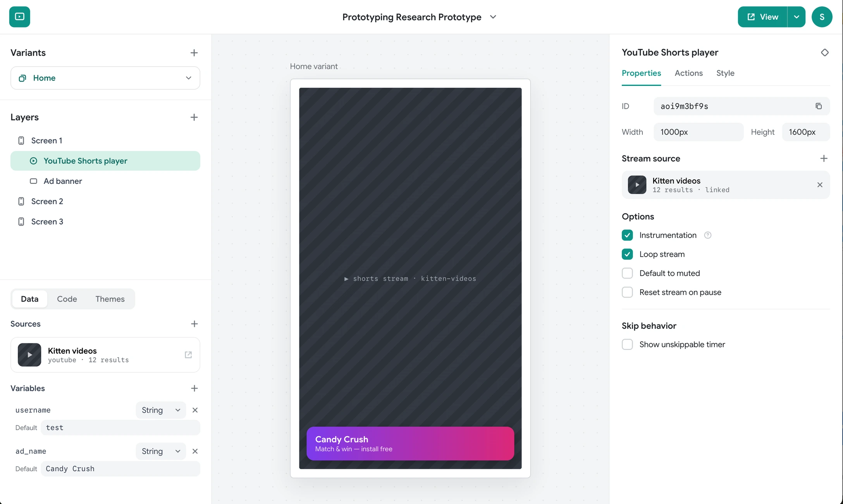Click the ad_name variable name
The height and width of the screenshot is (504, 843).
[x=31, y=451]
